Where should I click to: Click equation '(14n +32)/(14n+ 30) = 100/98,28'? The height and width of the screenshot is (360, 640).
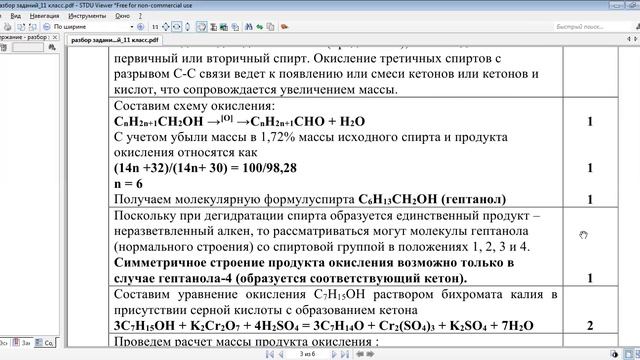205,168
